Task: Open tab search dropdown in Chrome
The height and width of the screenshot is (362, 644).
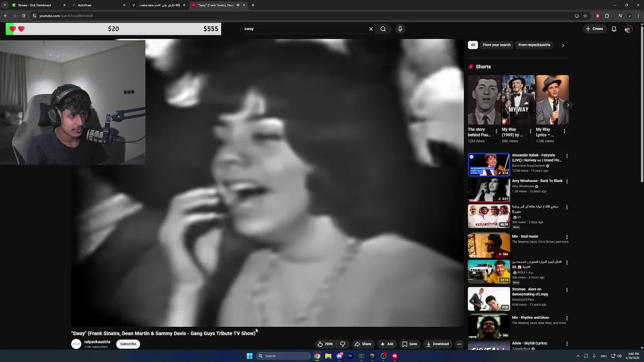Action: point(5,5)
